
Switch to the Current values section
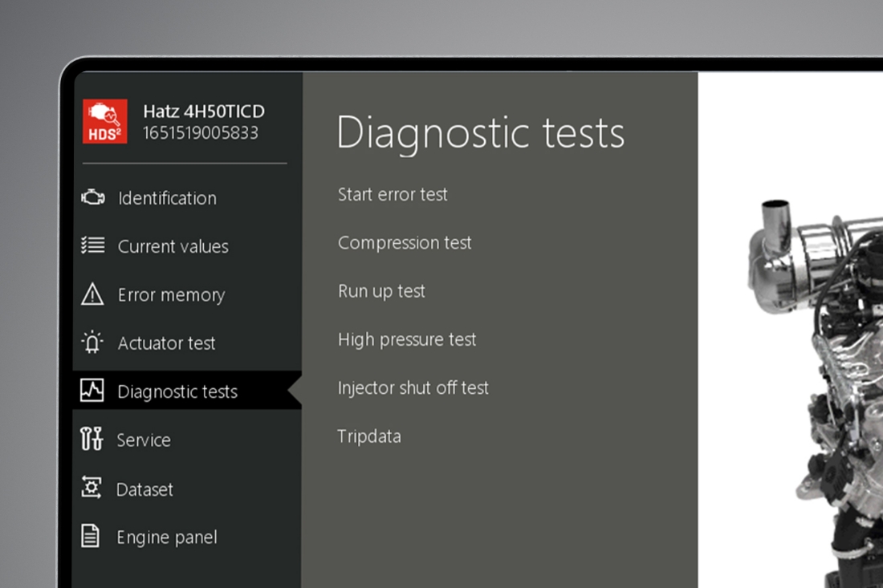coord(173,246)
